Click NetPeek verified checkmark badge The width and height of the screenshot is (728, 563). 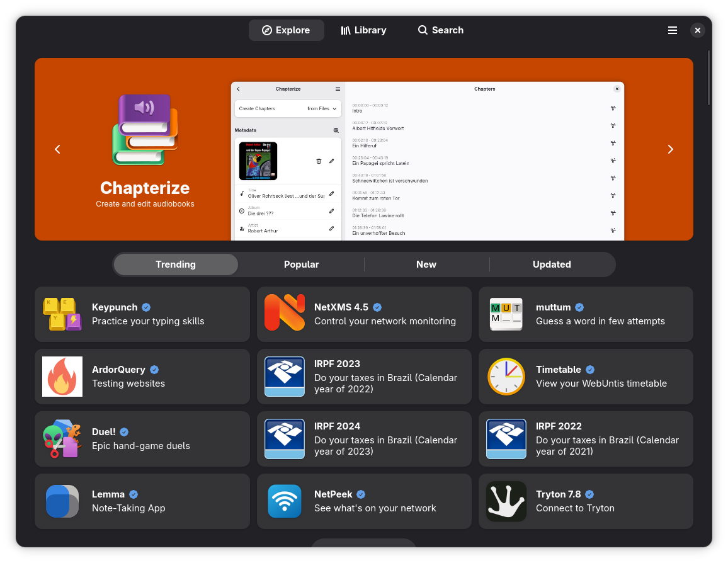361,494
